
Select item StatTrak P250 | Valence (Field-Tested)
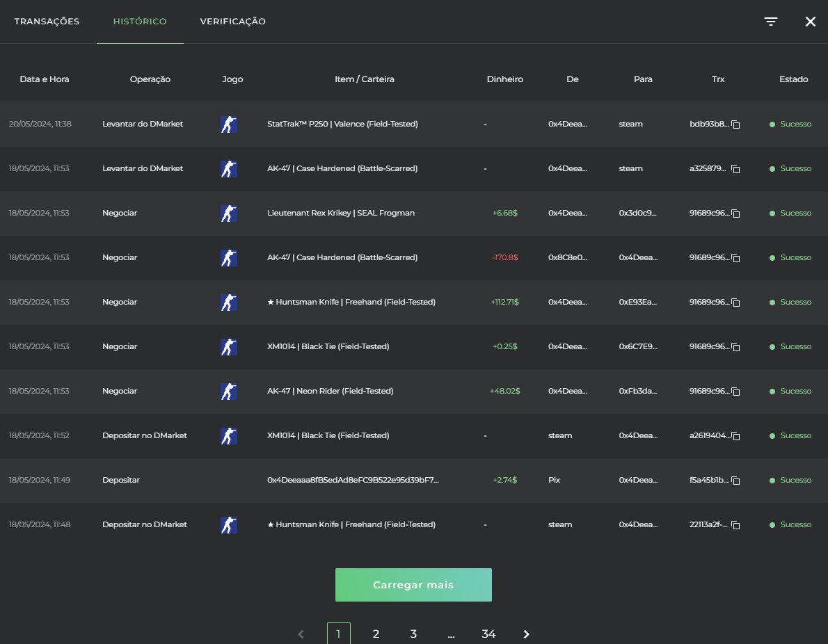[x=343, y=124]
